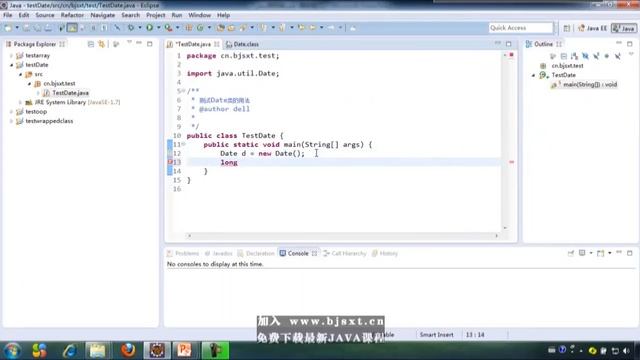This screenshot has height=360, width=640.
Task: Toggle Link with Editor in Package Explorer
Action: pyautogui.click(x=101, y=44)
